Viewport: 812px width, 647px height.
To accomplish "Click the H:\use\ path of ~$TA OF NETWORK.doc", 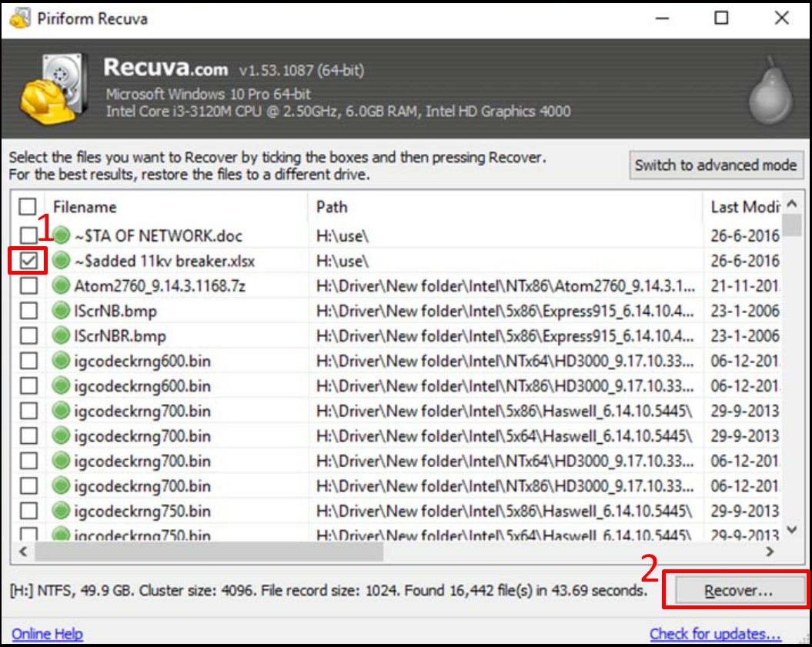I will coord(343,235).
